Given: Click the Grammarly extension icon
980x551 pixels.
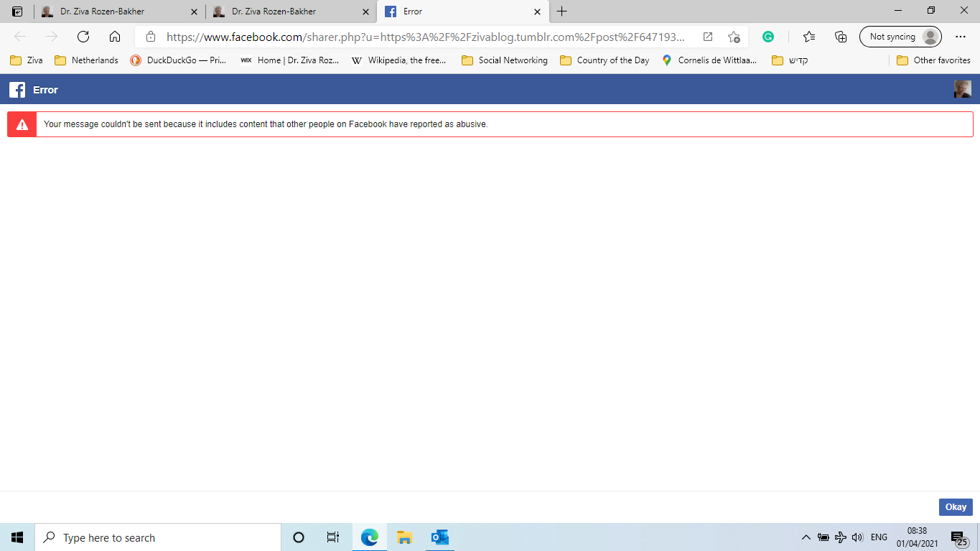Looking at the screenshot, I should [768, 36].
